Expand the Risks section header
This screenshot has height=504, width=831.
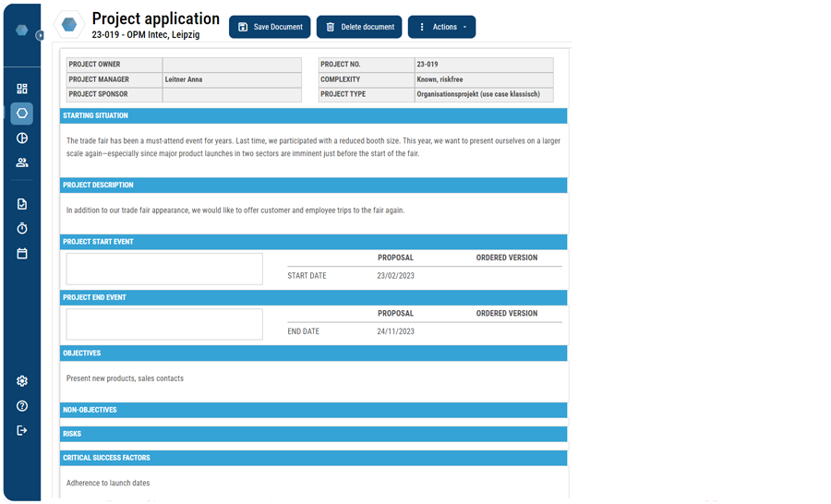(313, 434)
